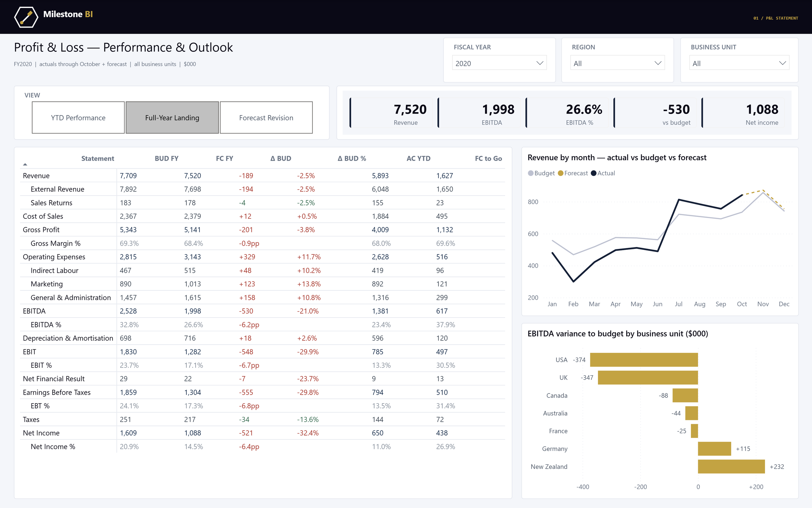The image size is (812, 508).
Task: Click the Germany +115 bar
Action: (x=714, y=449)
